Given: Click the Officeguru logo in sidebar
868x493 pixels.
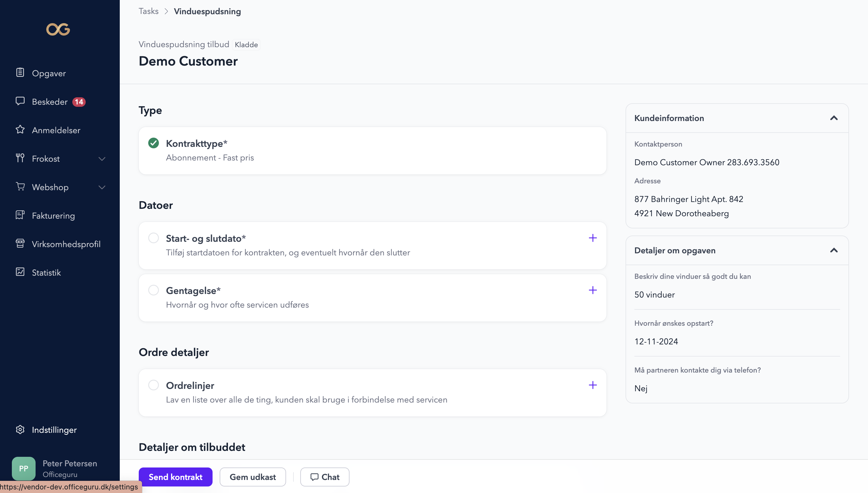Looking at the screenshot, I should [58, 29].
